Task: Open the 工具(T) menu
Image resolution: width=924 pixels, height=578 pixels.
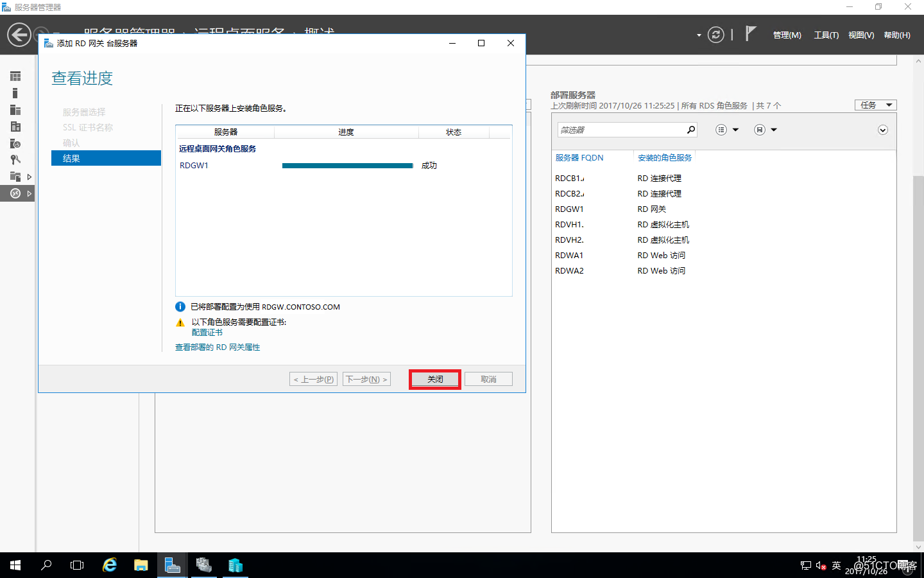Action: click(x=826, y=35)
